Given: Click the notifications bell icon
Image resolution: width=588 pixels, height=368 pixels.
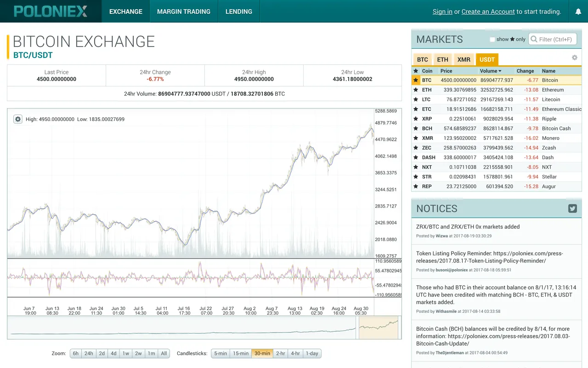Looking at the screenshot, I should tap(578, 11).
